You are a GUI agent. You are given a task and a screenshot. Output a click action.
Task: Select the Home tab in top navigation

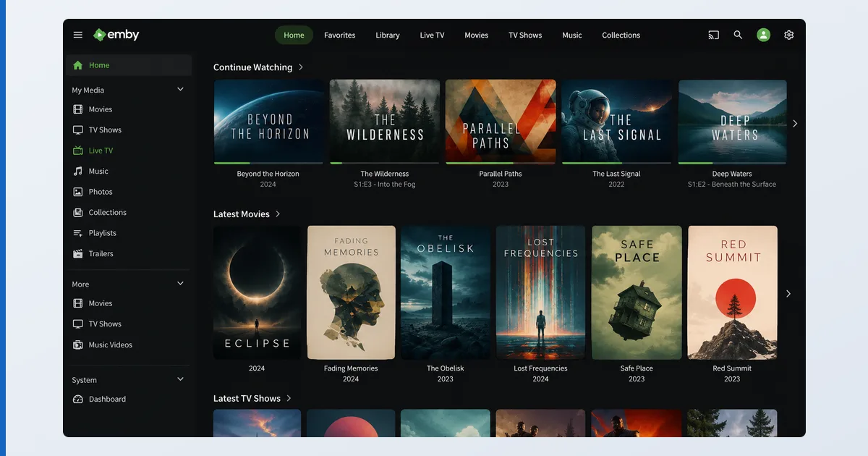click(x=294, y=35)
